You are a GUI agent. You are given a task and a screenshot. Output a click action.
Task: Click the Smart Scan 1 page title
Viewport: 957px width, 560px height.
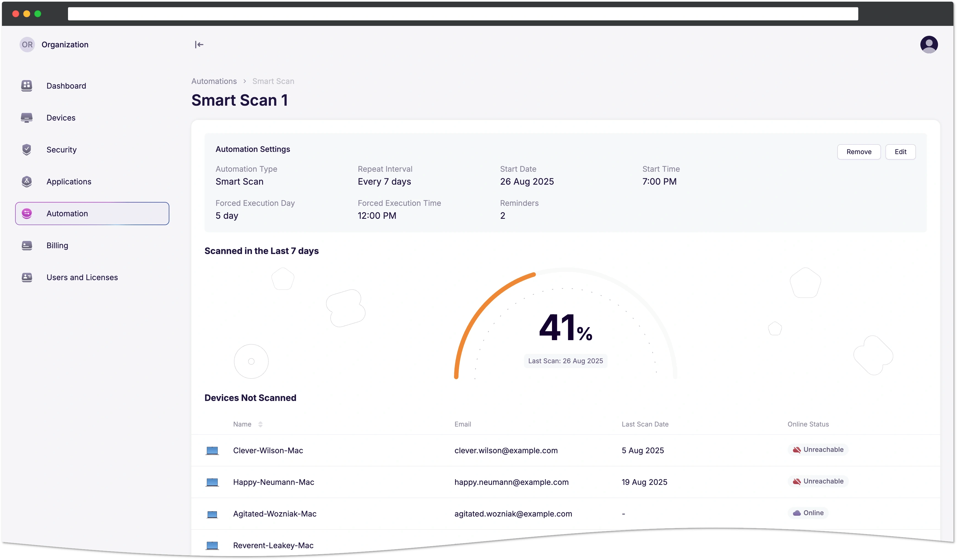(239, 101)
